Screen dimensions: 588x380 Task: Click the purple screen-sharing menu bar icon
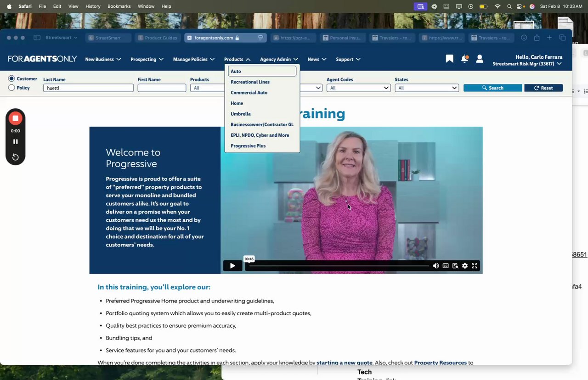tap(420, 6)
